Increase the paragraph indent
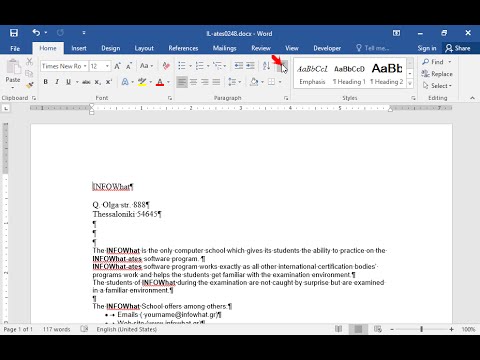 [x=250, y=66]
